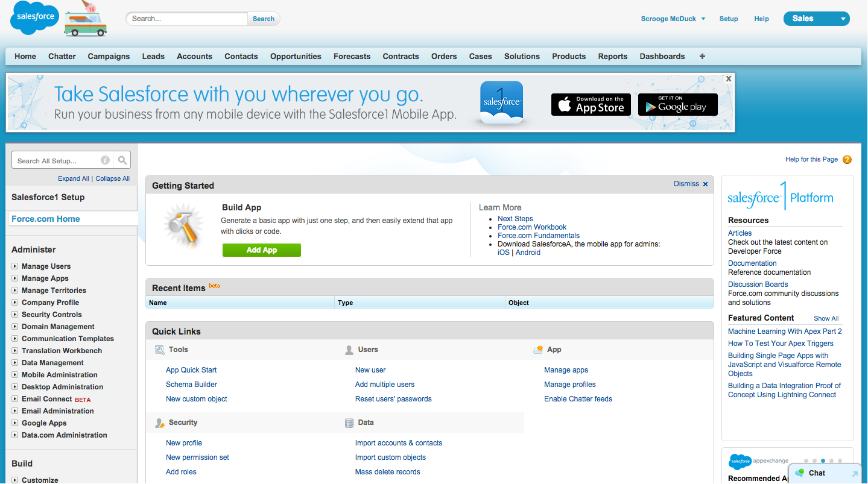This screenshot has width=868, height=484.
Task: Expand the Google Apps tree node
Action: 15,423
